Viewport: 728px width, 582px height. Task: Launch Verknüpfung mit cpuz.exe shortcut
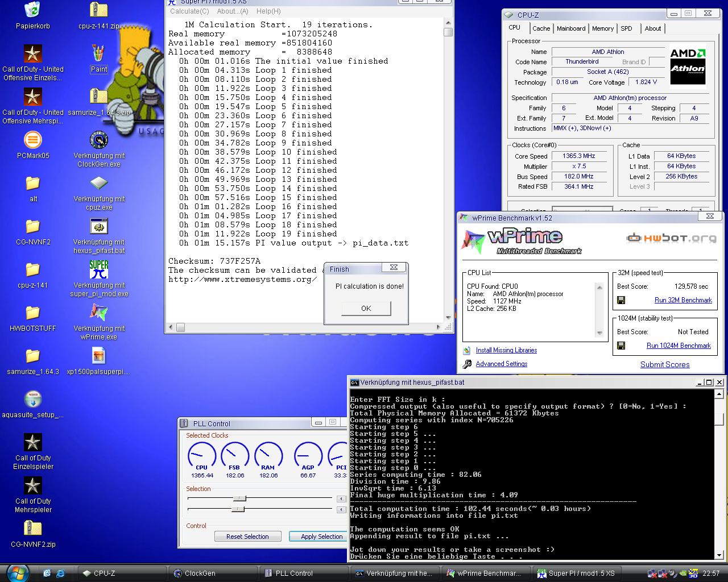coord(99,192)
